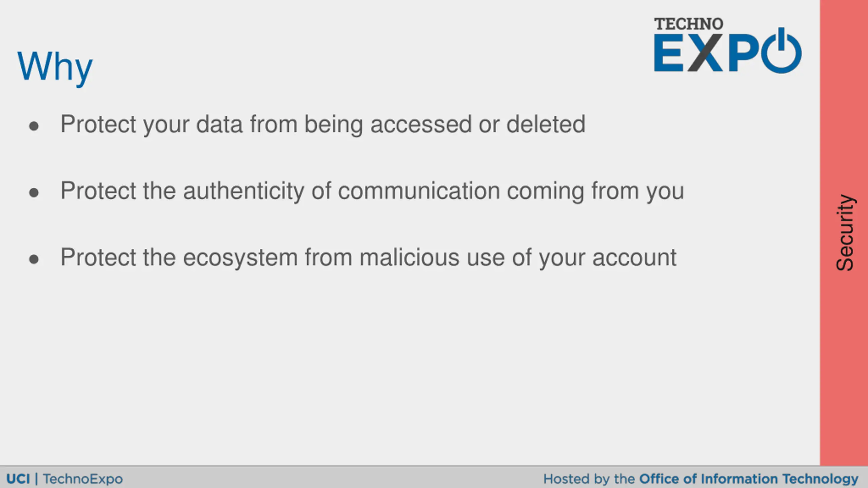Click the bullet dot before 'Protect your data'
The image size is (868, 488).
[34, 126]
